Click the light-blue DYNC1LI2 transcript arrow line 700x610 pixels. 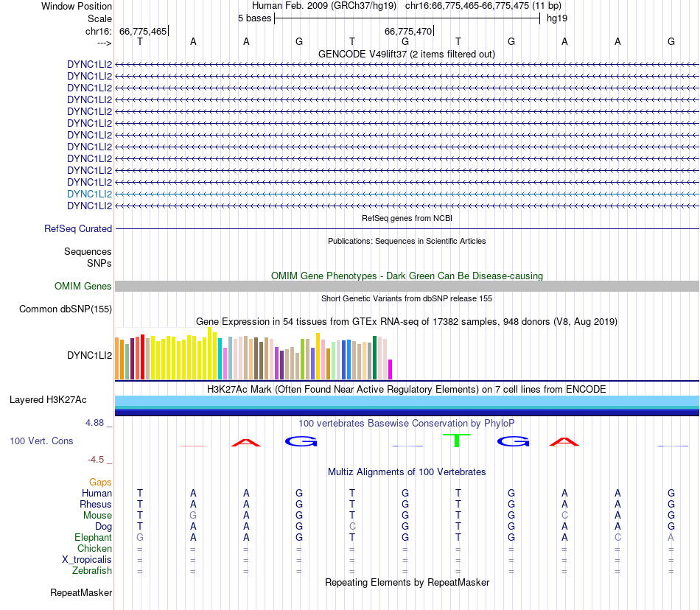click(407, 194)
